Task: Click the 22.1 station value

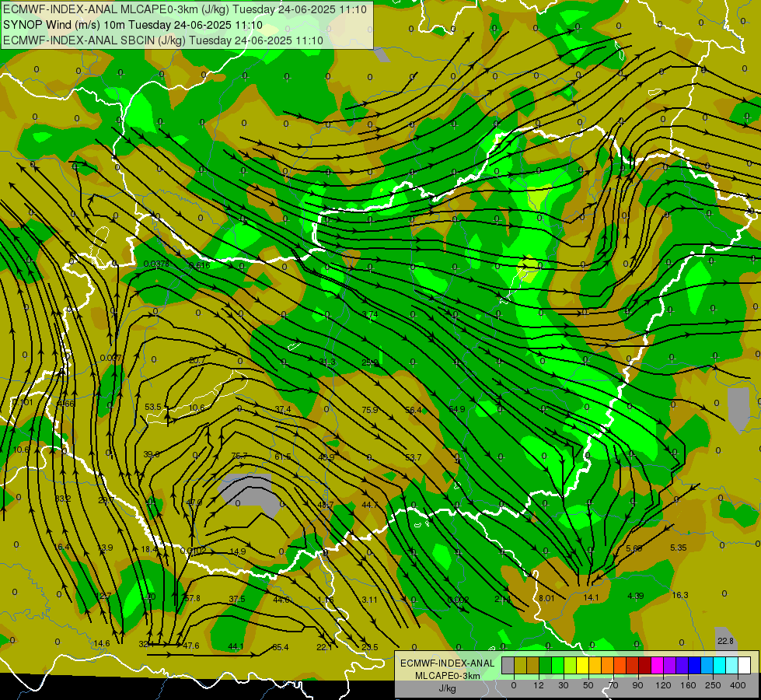Action: [324, 647]
